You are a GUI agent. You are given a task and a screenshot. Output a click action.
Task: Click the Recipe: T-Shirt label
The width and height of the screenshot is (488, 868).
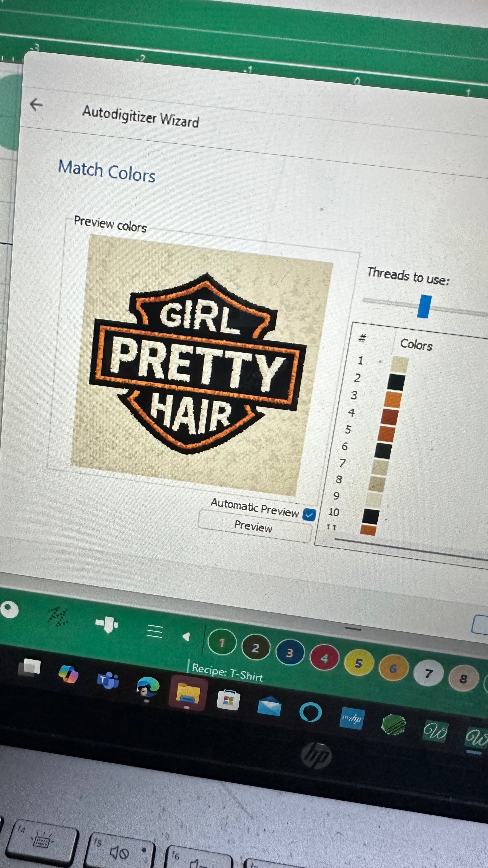(227, 673)
